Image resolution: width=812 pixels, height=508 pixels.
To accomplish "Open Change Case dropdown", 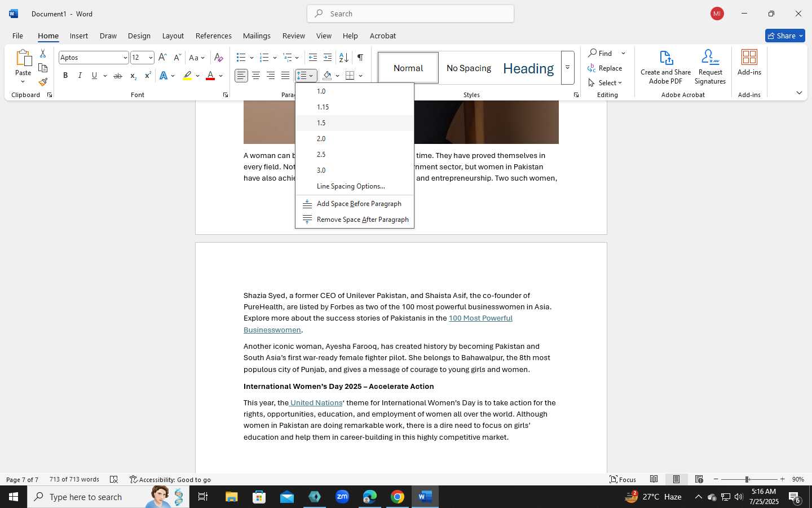I will (197, 58).
